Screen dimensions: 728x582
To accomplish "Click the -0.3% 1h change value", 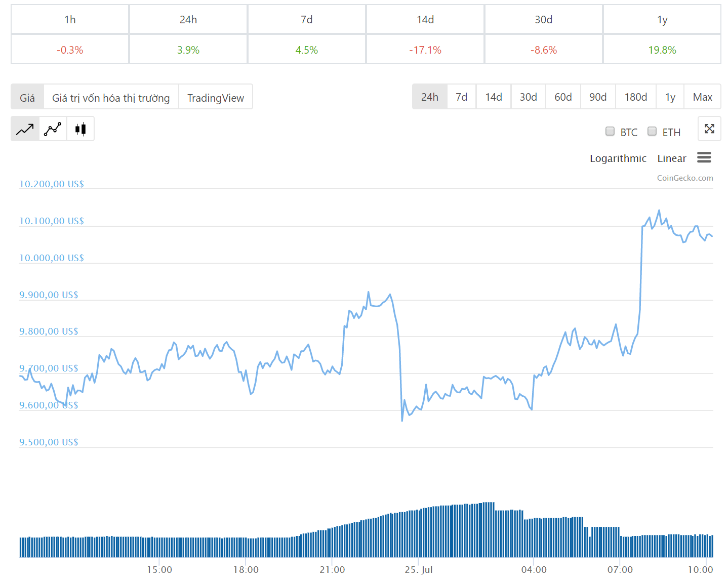I will pos(70,50).
